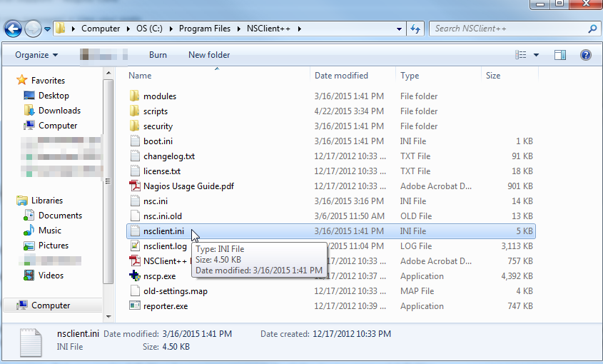The height and width of the screenshot is (364, 603).
Task: Expand the chevron after NSClient++ breadcrumb
Action: (x=299, y=29)
